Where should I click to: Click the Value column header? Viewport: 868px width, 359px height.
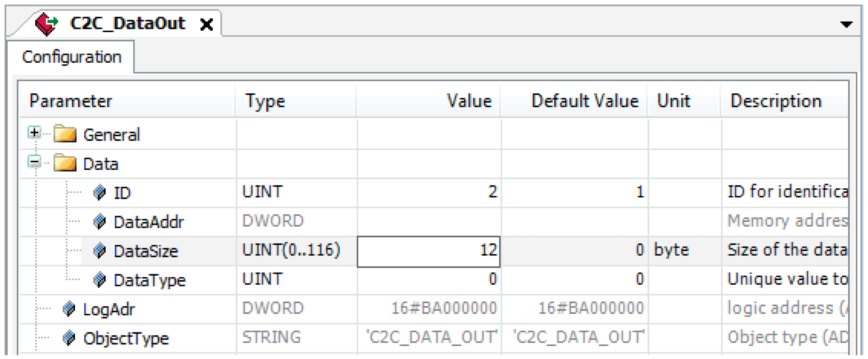click(428, 101)
